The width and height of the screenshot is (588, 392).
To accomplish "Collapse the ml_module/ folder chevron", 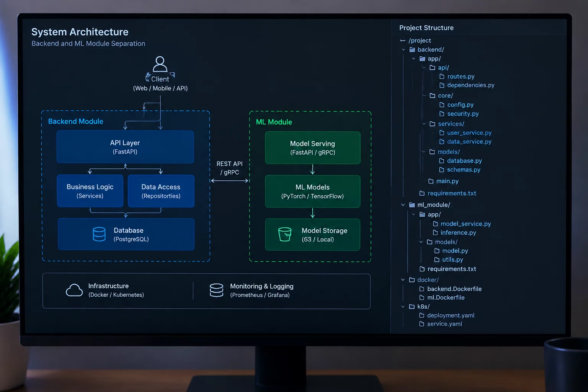I will point(403,205).
